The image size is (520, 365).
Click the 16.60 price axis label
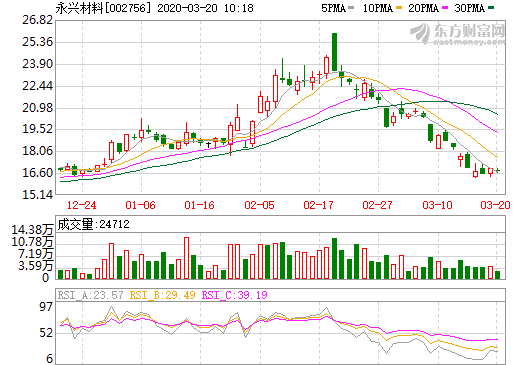[x=38, y=173]
